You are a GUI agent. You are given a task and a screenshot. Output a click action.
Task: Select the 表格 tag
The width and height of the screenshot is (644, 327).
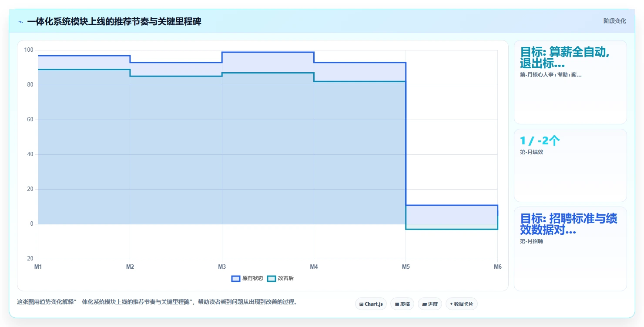(402, 304)
